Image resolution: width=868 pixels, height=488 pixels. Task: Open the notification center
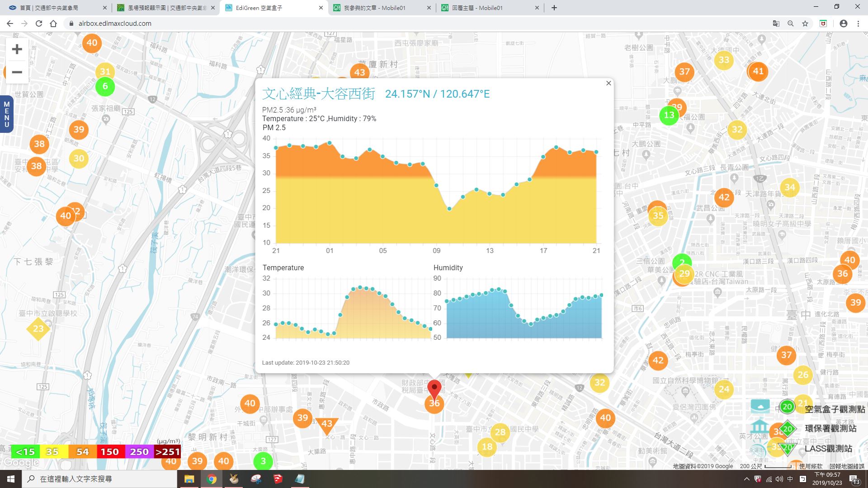coord(854,479)
